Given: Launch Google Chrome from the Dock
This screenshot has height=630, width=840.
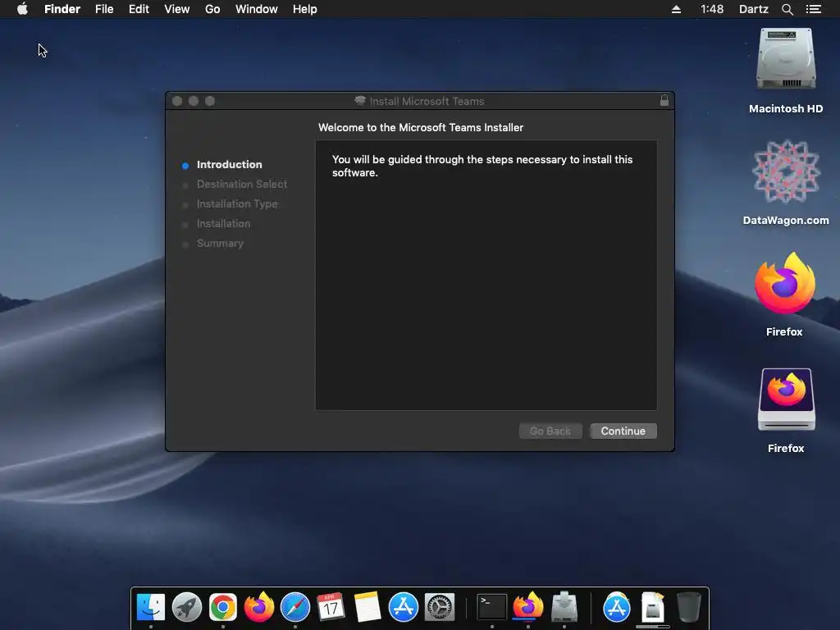Looking at the screenshot, I should [x=223, y=607].
